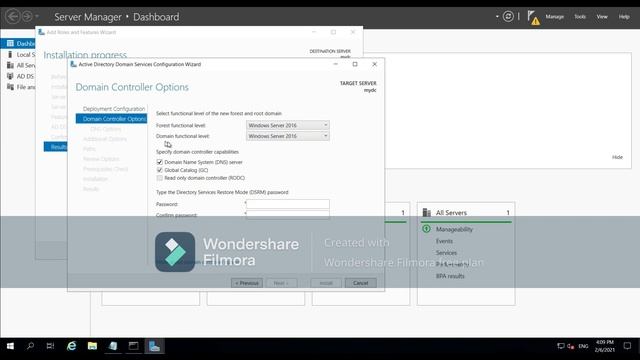
Task: Open the notifications flag with warning
Action: click(533, 17)
